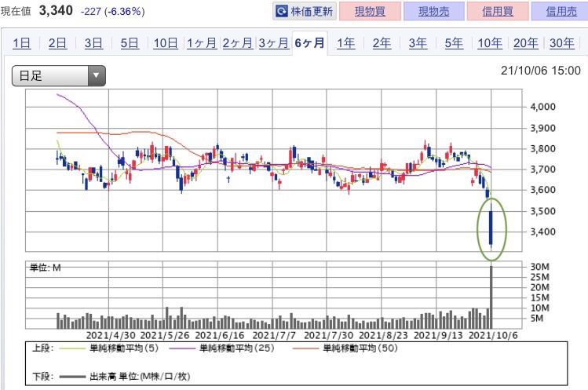Click the latest large blue candlestick
The height and width of the screenshot is (390, 588).
click(x=491, y=228)
